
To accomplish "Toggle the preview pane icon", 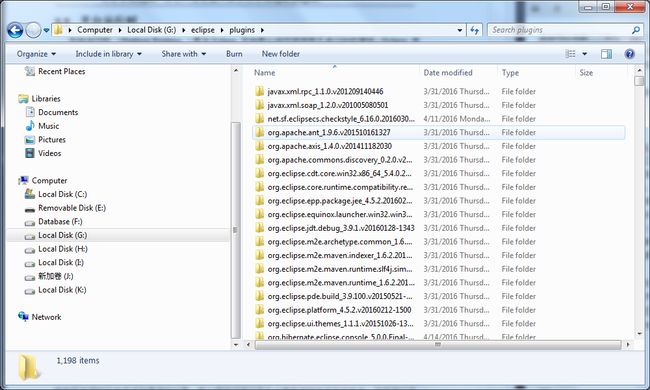I will coord(606,54).
